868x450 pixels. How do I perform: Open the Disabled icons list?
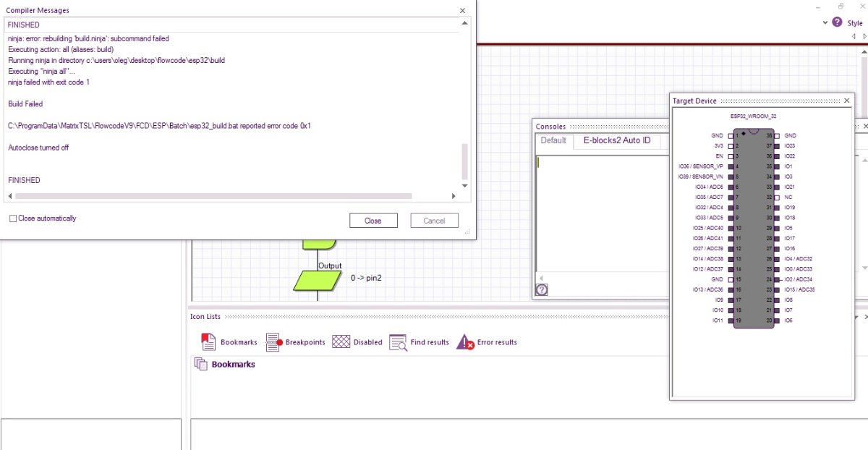pyautogui.click(x=357, y=342)
